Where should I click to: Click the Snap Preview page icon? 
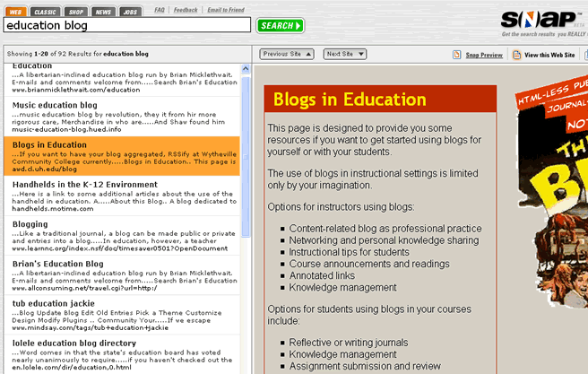pyautogui.click(x=457, y=55)
